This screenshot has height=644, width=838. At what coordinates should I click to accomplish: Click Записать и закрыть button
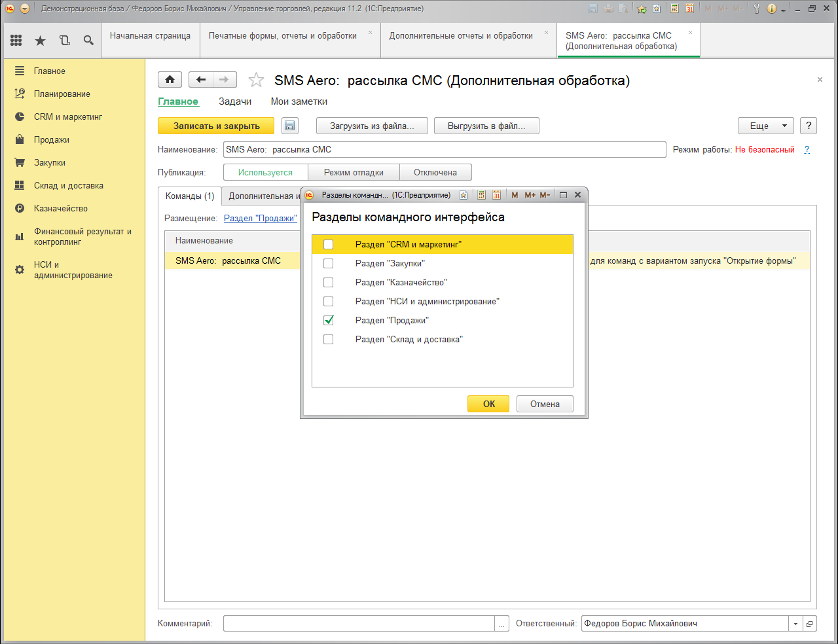click(217, 126)
